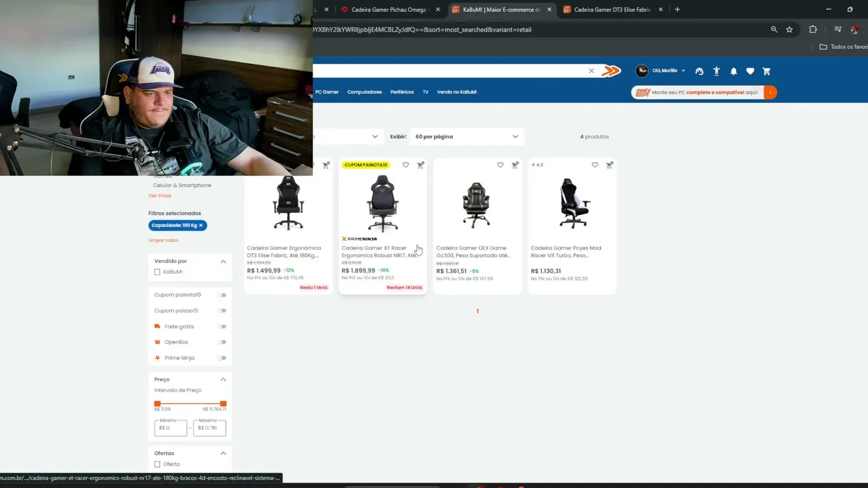868x488 pixels.
Task: Click the Mínimo price input field
Action: tap(171, 428)
